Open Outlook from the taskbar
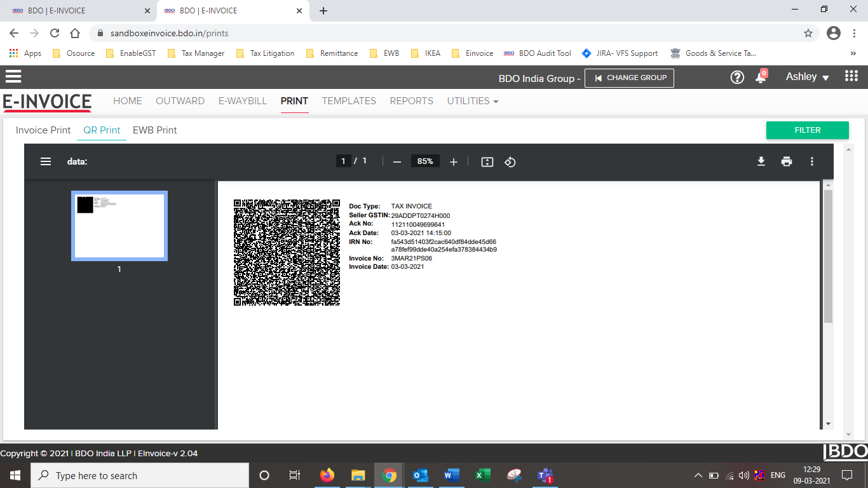The width and height of the screenshot is (868, 488). [421, 475]
